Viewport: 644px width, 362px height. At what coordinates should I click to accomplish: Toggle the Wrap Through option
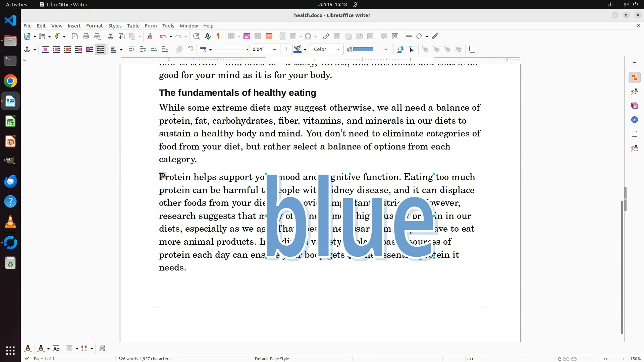[x=100, y=49]
